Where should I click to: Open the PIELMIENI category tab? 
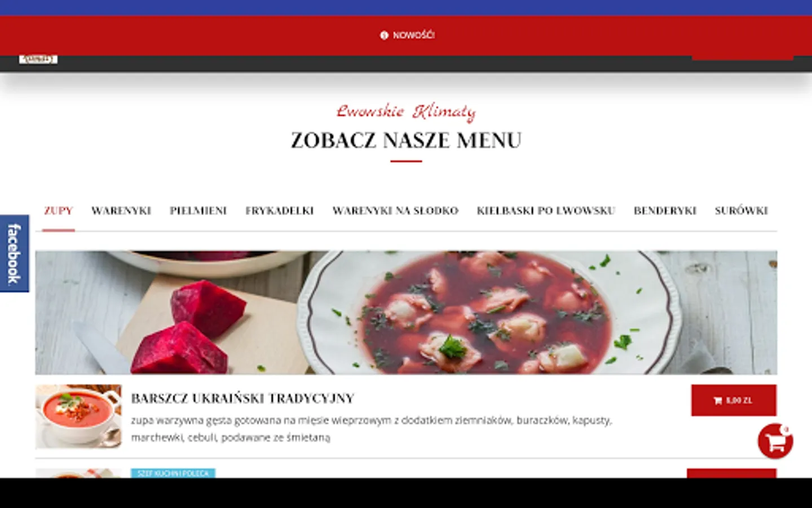198,211
